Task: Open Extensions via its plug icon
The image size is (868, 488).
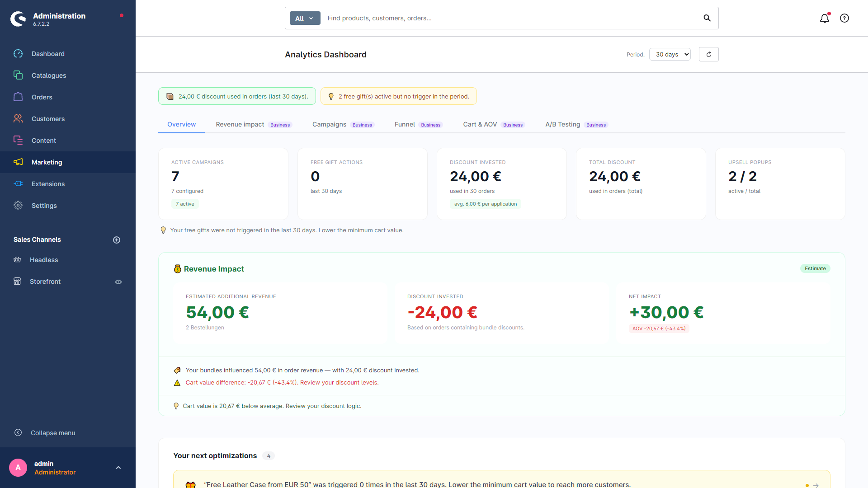Action: click(18, 184)
